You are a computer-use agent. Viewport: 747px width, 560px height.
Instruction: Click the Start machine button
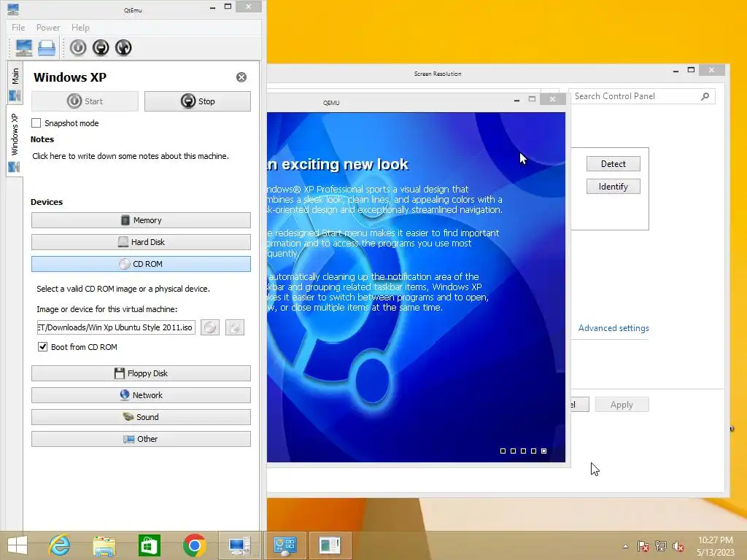click(85, 101)
